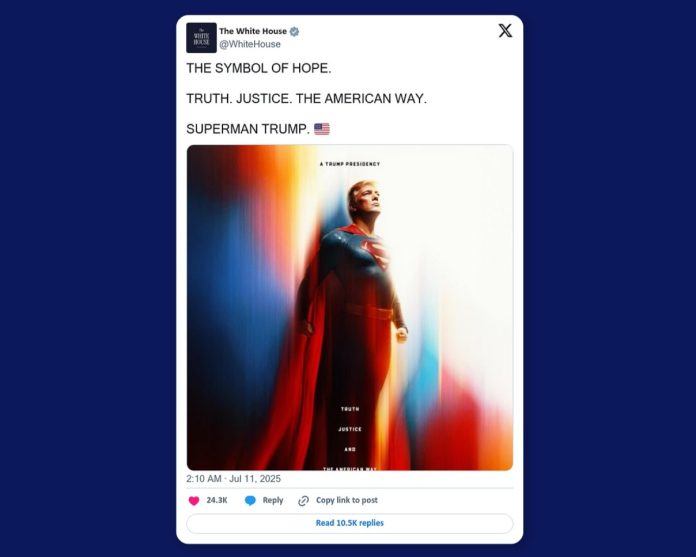This screenshot has height=557, width=696.
Task: Click the Reply label
Action: (x=273, y=500)
